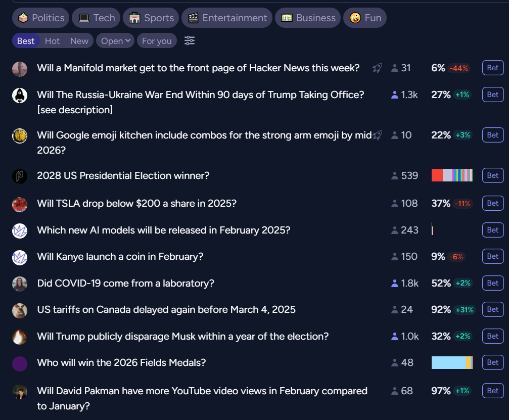Click the 92% probability on tariffs market

441,310
